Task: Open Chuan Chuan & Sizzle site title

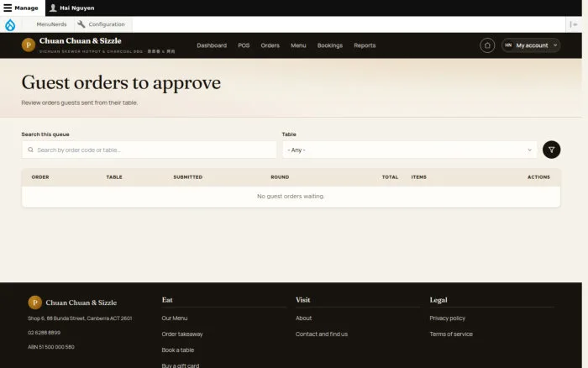Action: click(81, 41)
